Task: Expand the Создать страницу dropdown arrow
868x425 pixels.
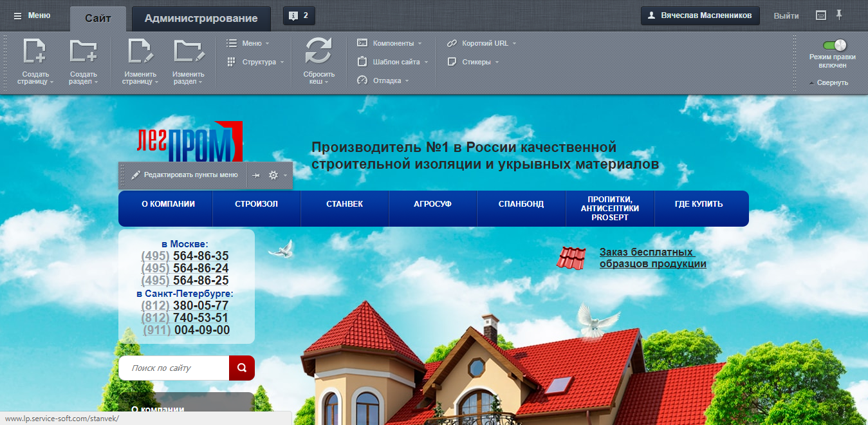Action: pyautogui.click(x=51, y=82)
